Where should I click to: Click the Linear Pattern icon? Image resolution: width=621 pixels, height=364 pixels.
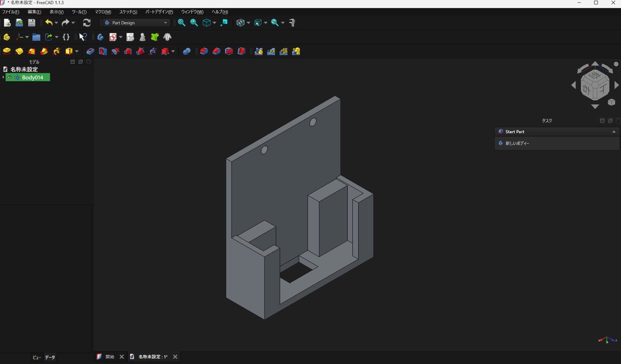click(271, 51)
